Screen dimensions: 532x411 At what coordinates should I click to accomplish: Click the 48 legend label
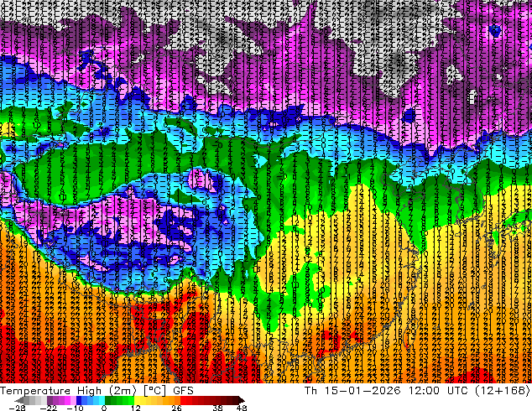click(x=241, y=408)
